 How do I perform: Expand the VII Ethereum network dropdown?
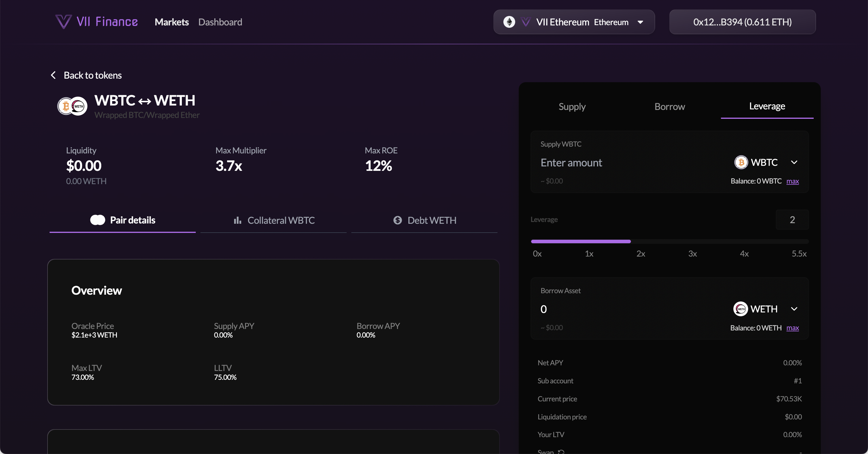coord(640,22)
